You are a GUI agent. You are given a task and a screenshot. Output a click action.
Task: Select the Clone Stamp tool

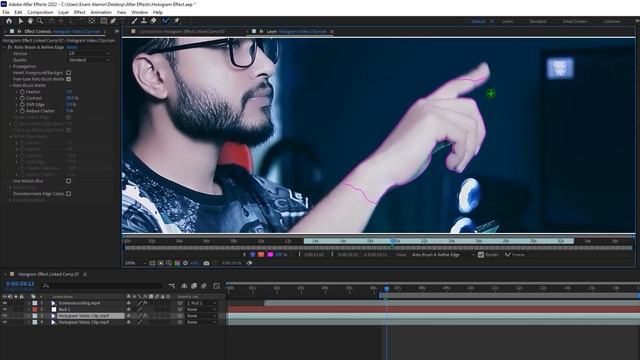[x=144, y=21]
